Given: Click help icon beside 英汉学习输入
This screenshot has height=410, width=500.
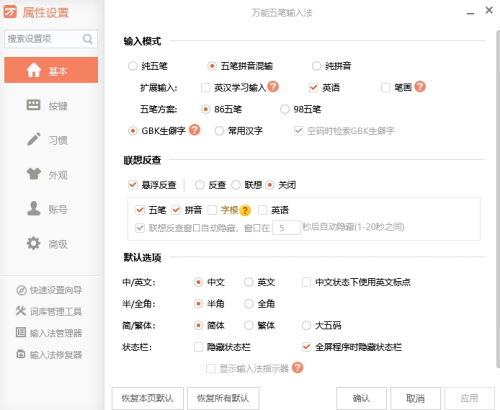Looking at the screenshot, I should (x=273, y=87).
